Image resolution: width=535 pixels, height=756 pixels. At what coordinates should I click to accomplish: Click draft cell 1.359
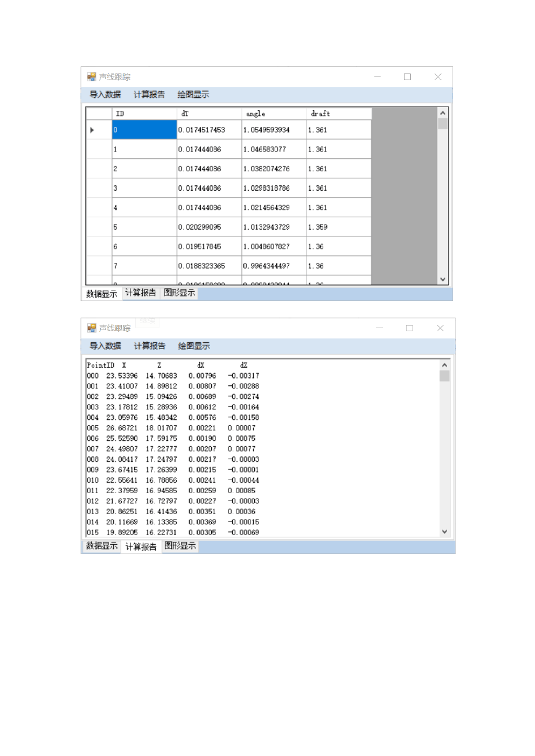point(339,227)
